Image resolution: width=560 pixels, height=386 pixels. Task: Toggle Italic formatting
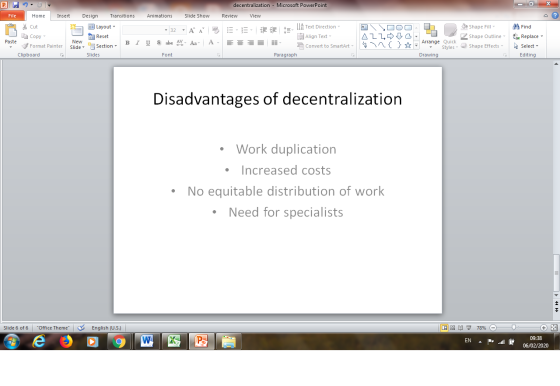[x=137, y=43]
